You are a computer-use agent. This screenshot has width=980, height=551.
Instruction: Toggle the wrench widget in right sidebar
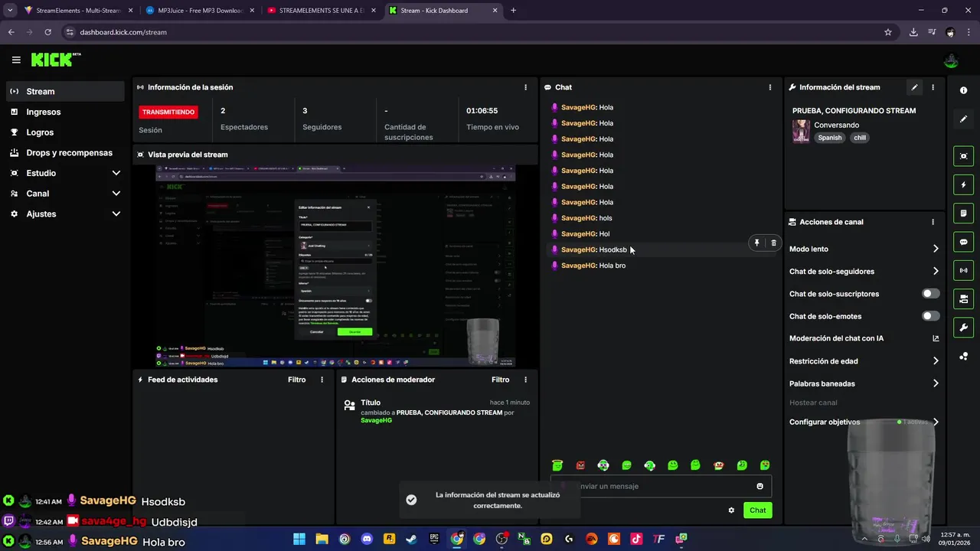(963, 328)
